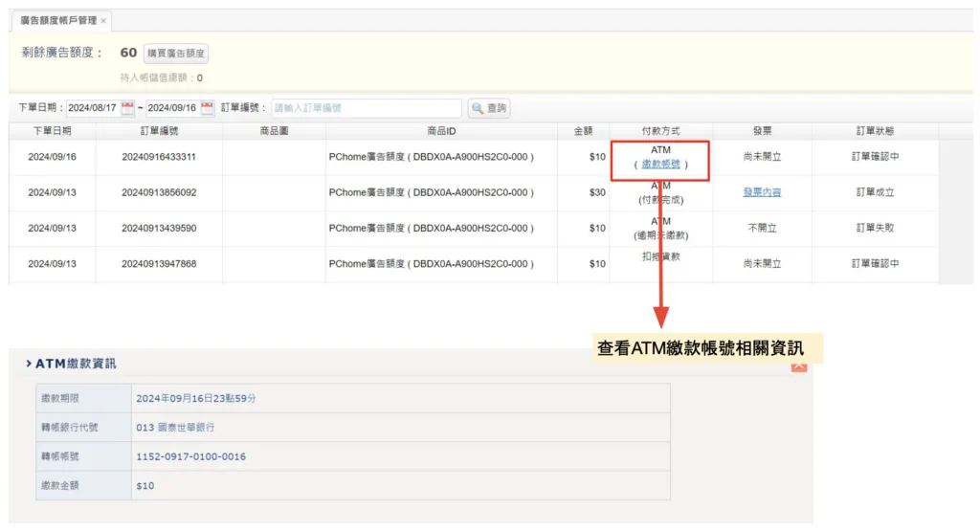Click the end date field 2024/09/16
Viewport: 980px width, 531px height.
[171, 108]
